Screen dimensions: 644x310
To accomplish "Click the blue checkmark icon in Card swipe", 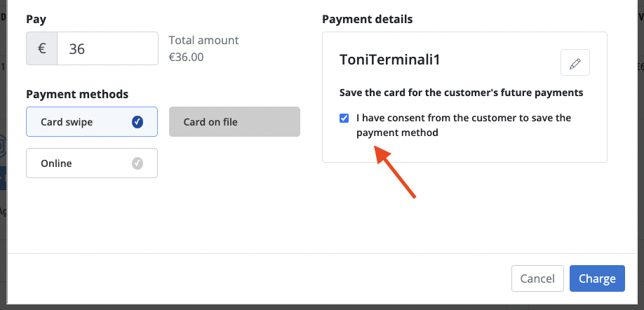I will pos(137,122).
